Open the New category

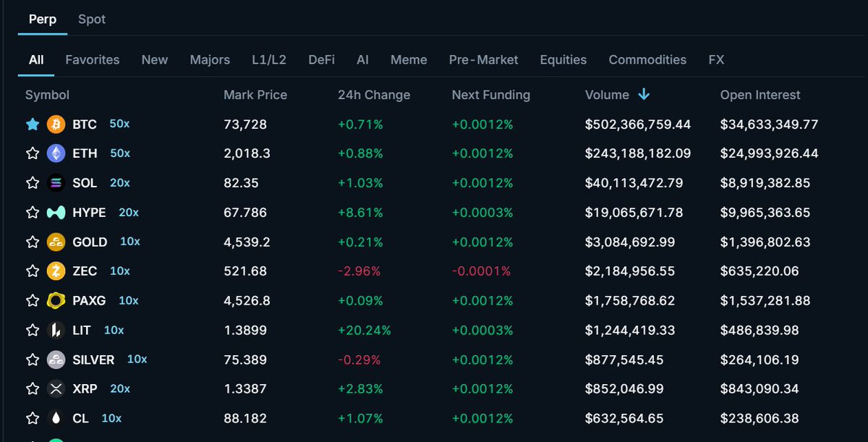tap(155, 60)
